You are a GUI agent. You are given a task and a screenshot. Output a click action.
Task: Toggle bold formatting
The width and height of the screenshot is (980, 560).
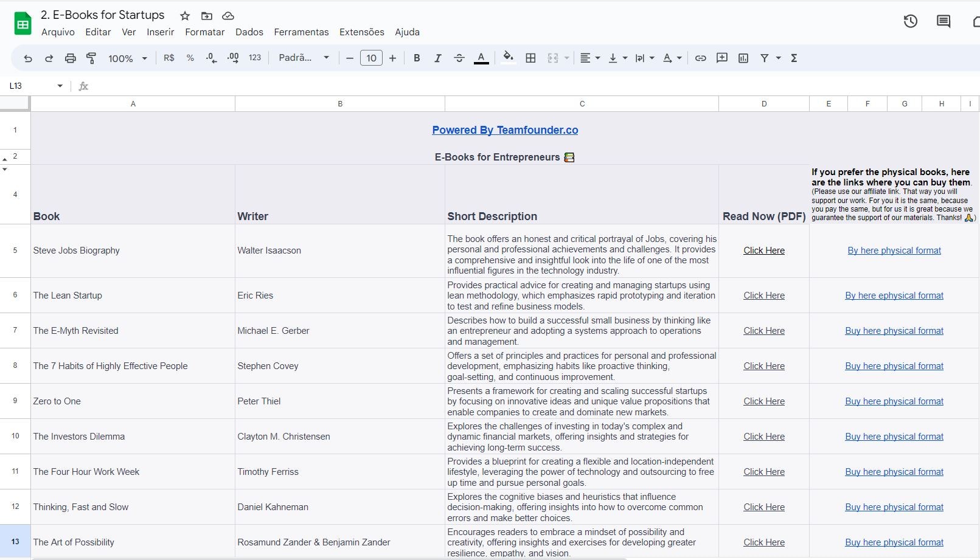(x=417, y=58)
